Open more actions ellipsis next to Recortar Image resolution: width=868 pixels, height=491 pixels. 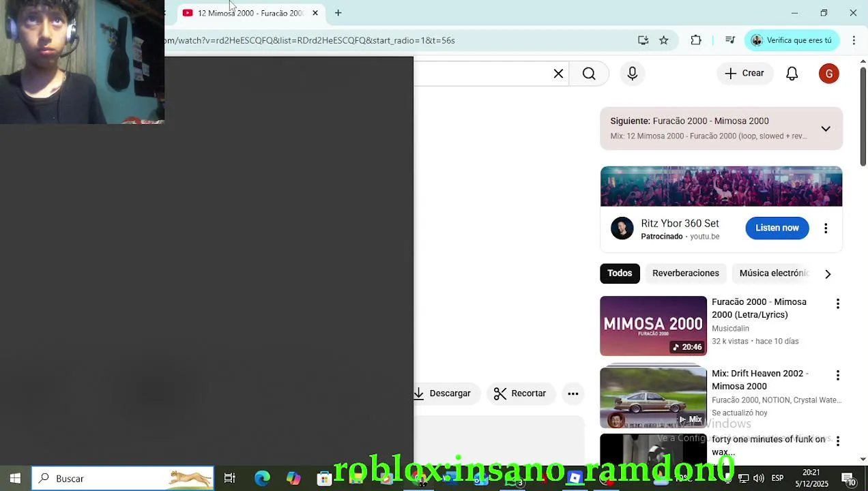(573, 393)
